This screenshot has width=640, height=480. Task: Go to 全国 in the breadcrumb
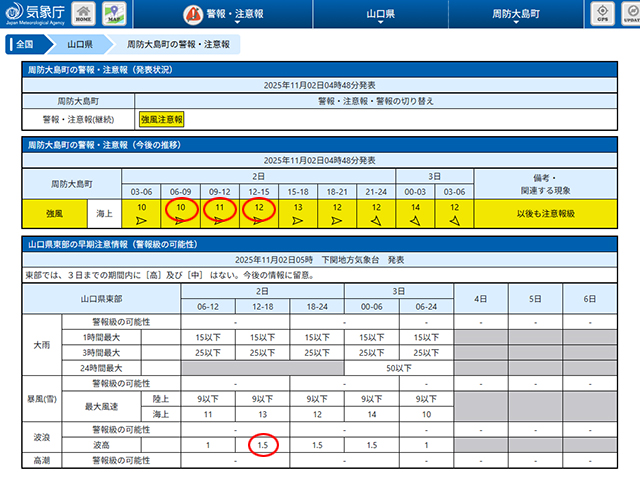pyautogui.click(x=26, y=45)
